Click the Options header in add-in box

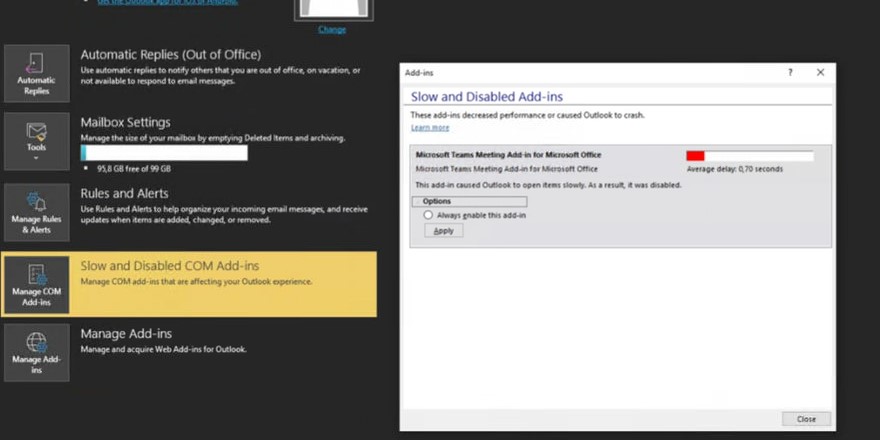click(469, 201)
